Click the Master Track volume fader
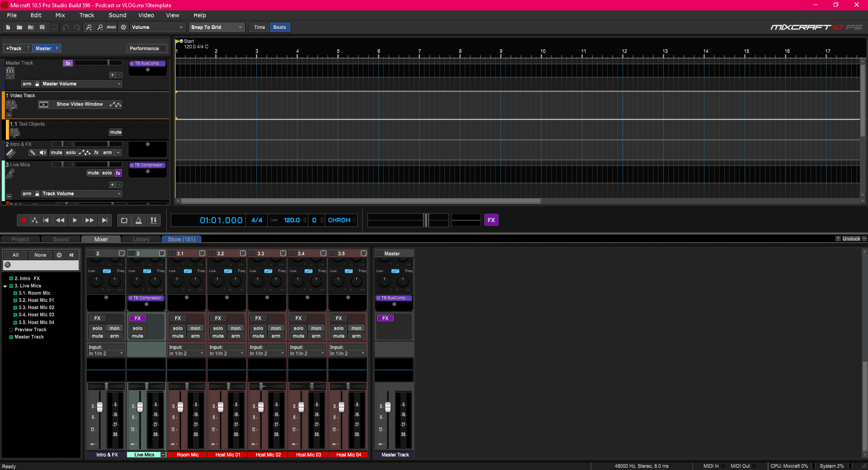 coord(387,408)
